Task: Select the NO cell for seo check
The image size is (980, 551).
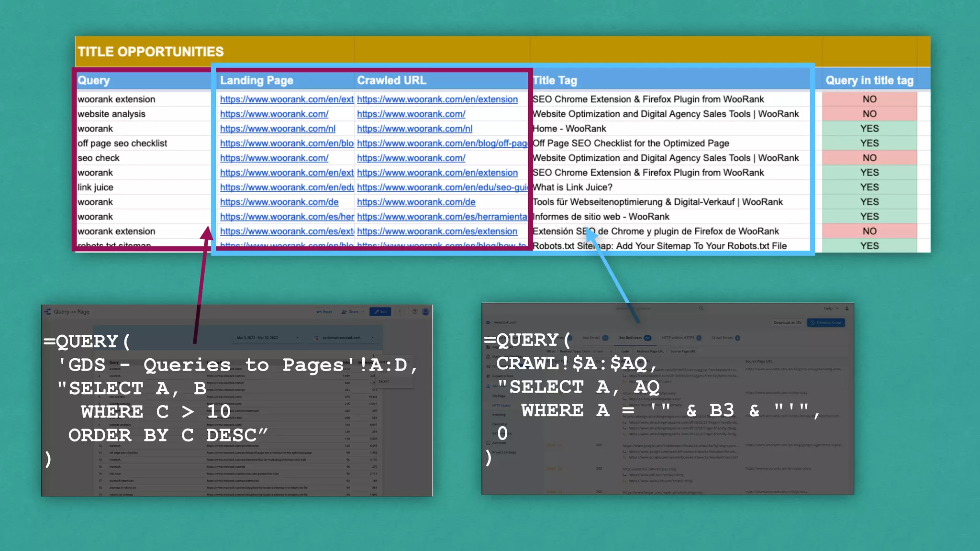Action: (869, 158)
